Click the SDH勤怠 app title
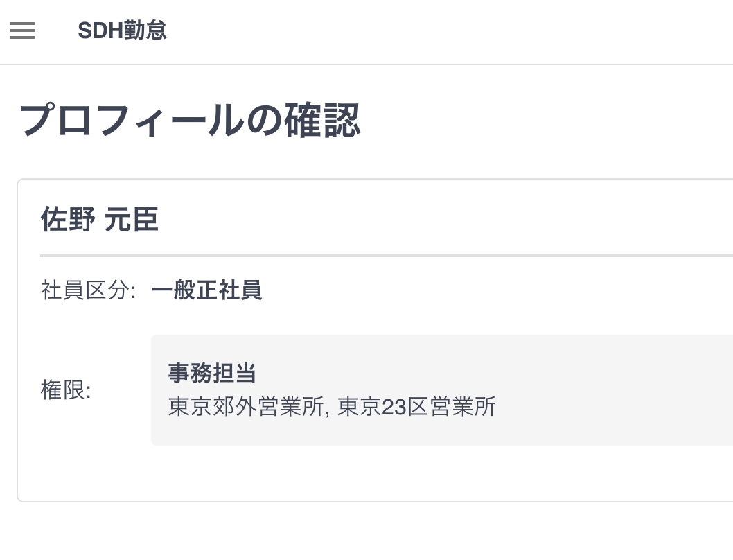 pyautogui.click(x=122, y=30)
